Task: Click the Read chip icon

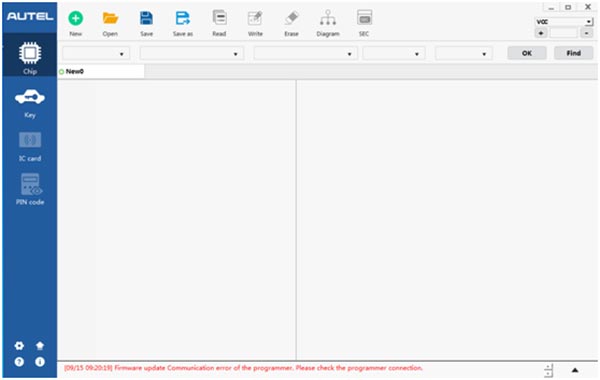Action: pyautogui.click(x=219, y=18)
